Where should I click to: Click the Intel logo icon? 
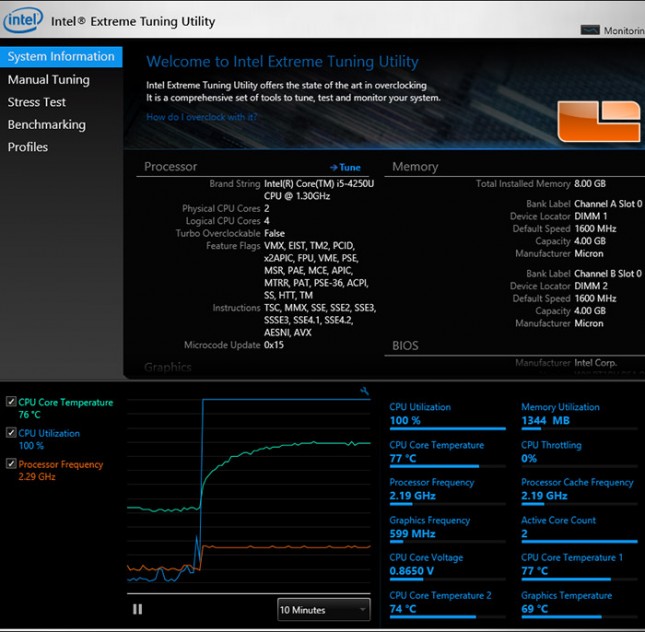click(x=23, y=20)
